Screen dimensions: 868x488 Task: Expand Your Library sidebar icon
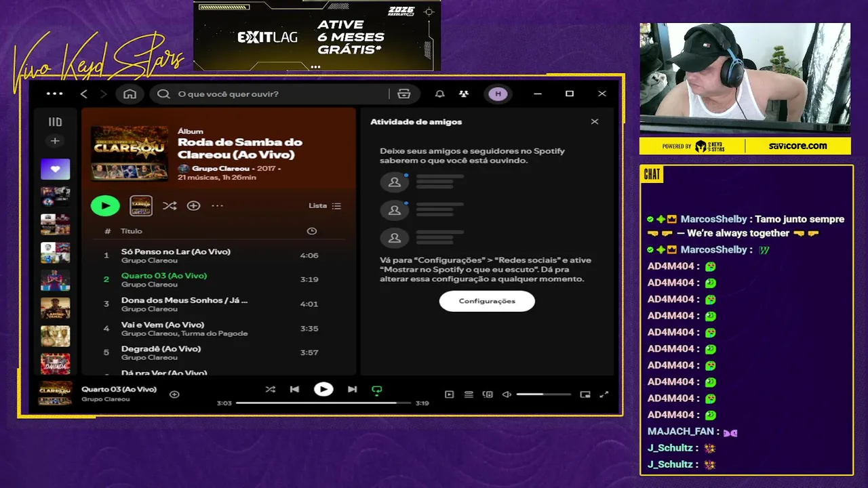tap(55, 122)
